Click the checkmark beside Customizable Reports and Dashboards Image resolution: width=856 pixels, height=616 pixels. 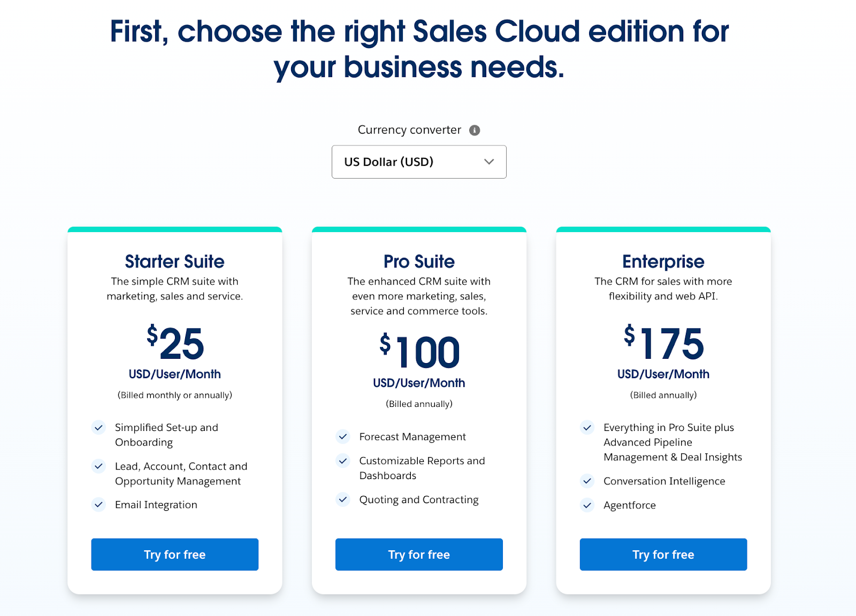[x=342, y=461]
